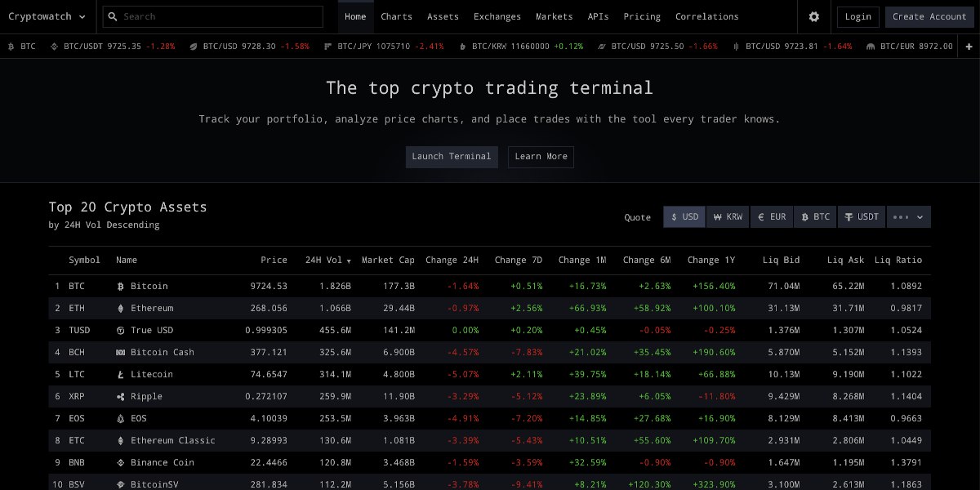Click the Learn More button
This screenshot has width=980, height=490.
pos(541,157)
